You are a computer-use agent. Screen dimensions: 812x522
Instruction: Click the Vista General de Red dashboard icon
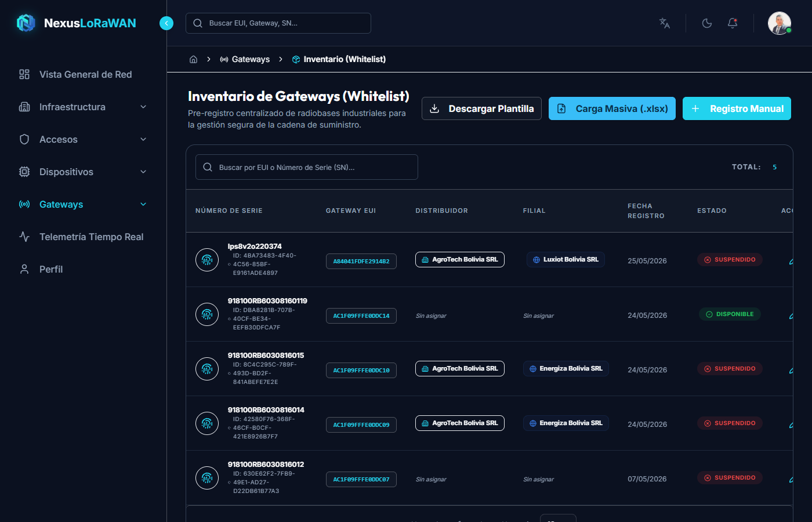coord(24,74)
